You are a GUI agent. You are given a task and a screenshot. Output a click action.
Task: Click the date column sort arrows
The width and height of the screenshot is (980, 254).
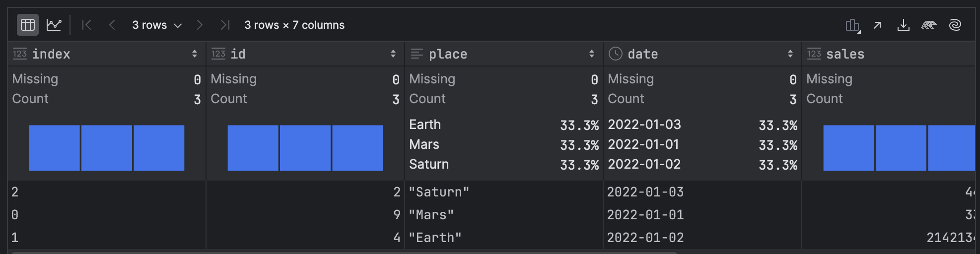click(x=790, y=54)
